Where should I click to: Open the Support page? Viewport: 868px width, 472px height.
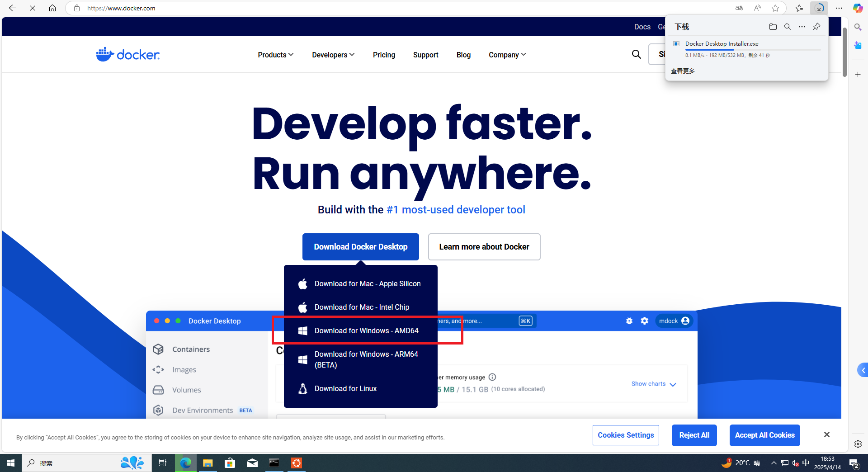(425, 55)
